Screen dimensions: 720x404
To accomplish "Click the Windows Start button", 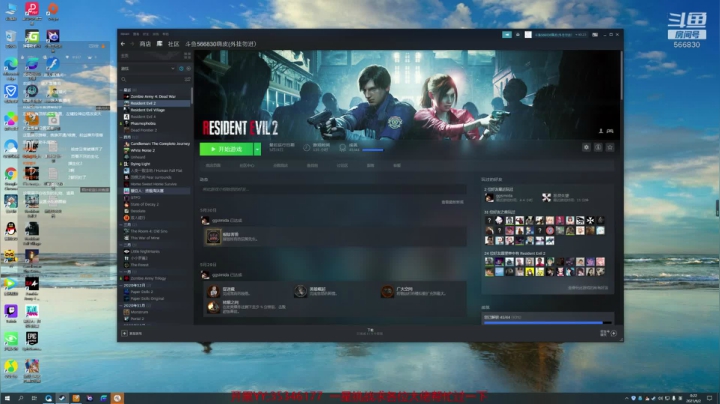I will point(7,398).
